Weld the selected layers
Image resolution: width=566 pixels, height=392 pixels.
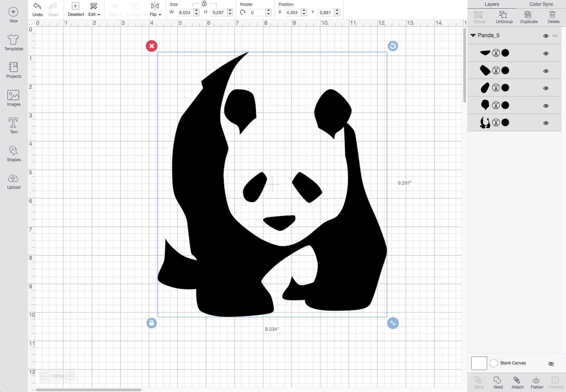pyautogui.click(x=498, y=382)
